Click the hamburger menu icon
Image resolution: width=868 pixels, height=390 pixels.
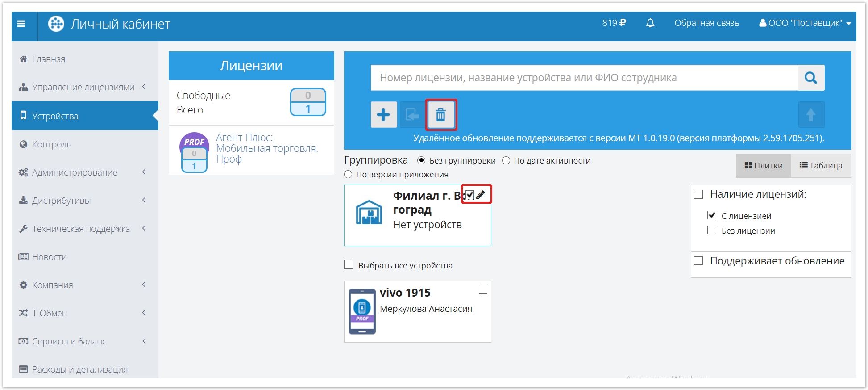[x=21, y=24]
